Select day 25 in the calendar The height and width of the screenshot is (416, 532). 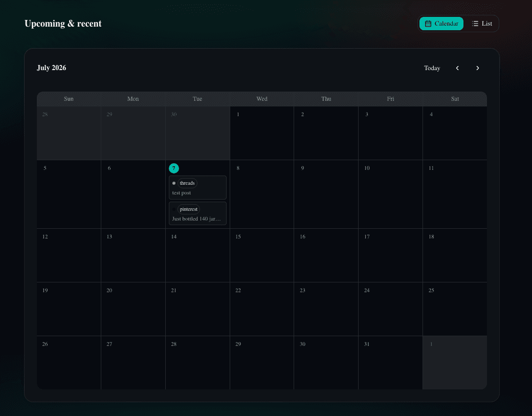[455, 309]
